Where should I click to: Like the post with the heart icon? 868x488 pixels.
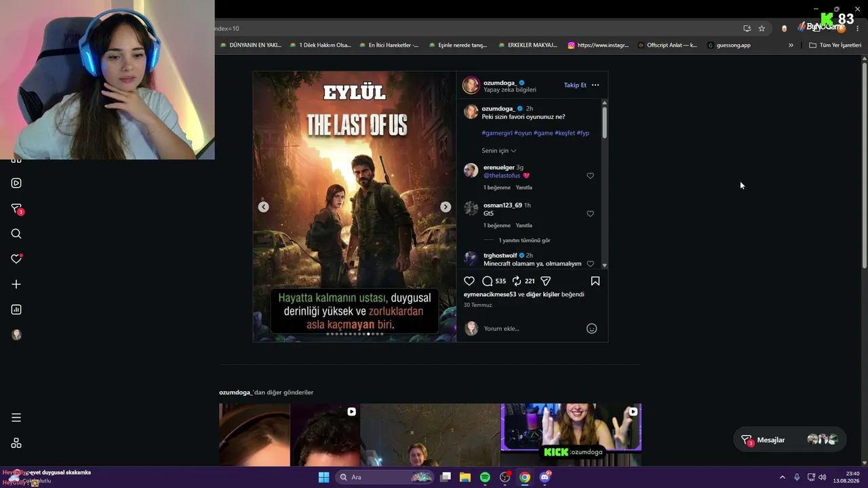tap(469, 281)
